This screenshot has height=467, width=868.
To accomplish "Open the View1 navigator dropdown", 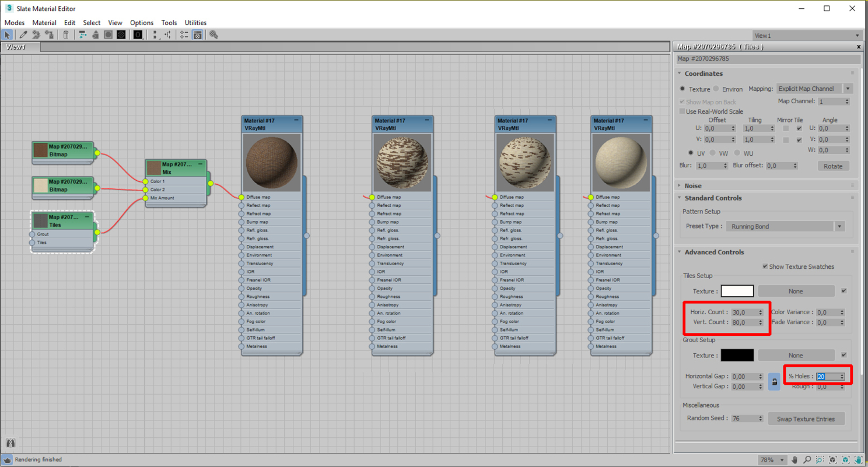I will [807, 36].
